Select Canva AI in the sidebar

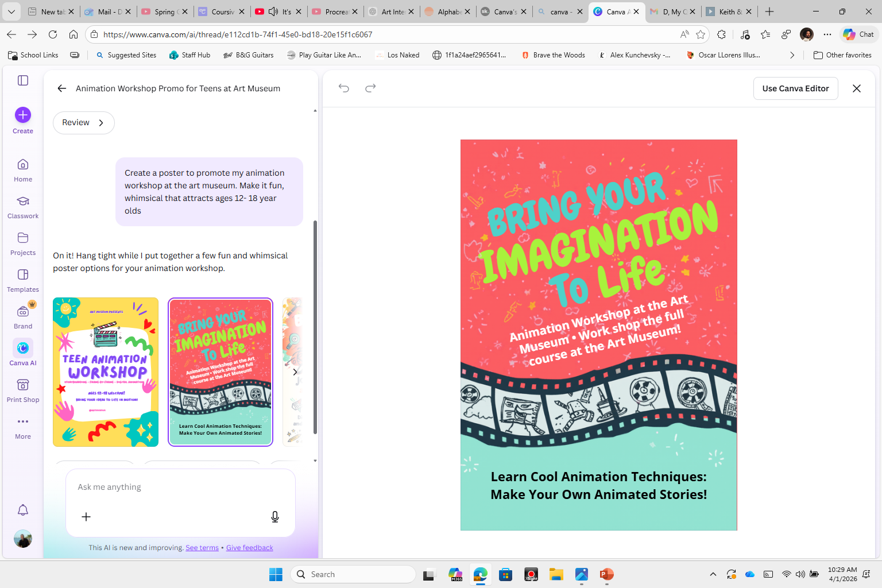23,353
